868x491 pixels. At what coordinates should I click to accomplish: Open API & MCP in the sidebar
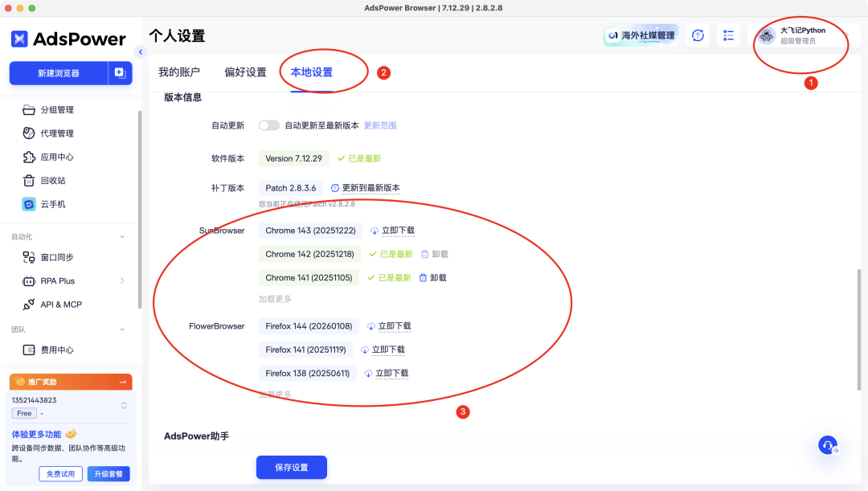[x=61, y=305]
